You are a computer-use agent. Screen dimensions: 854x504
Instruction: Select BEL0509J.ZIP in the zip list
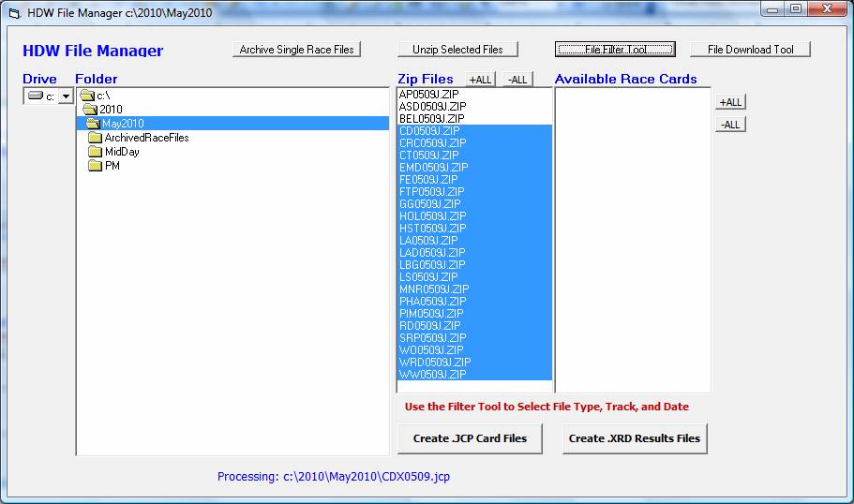pyautogui.click(x=431, y=119)
